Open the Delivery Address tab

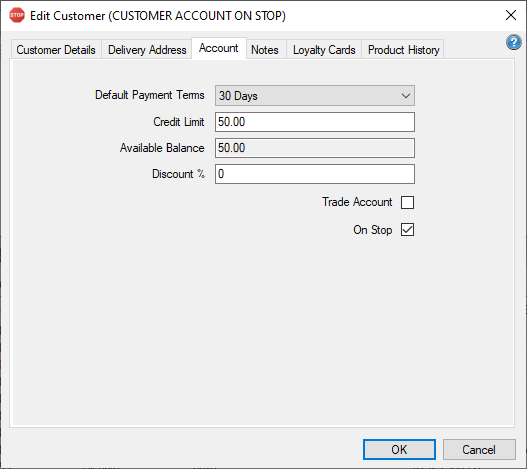[x=147, y=50]
